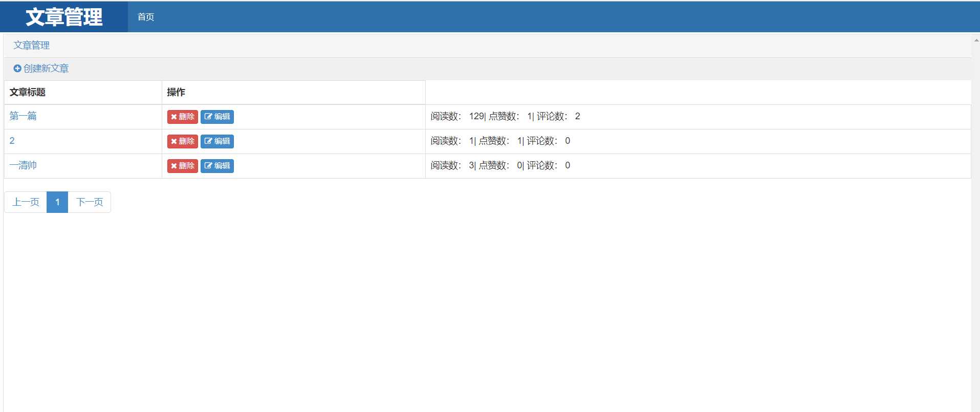Select page 1 in pagination
This screenshot has width=980, height=412.
pyautogui.click(x=57, y=202)
